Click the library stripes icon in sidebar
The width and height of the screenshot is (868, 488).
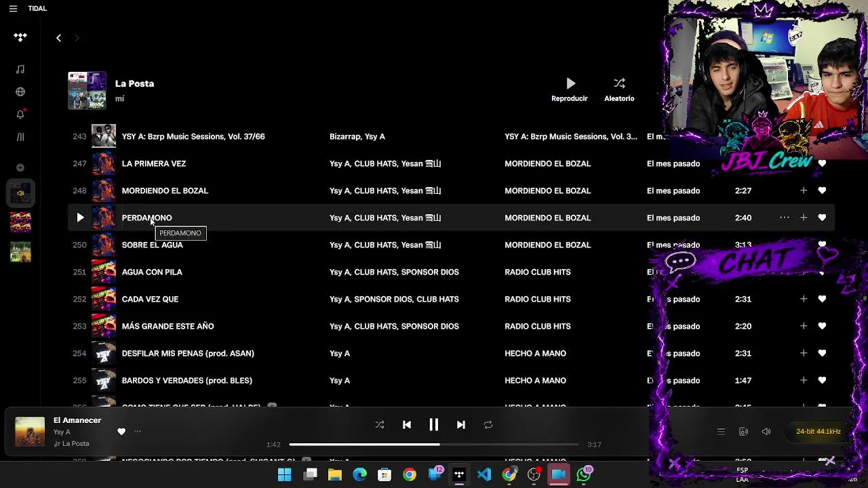pyautogui.click(x=20, y=137)
